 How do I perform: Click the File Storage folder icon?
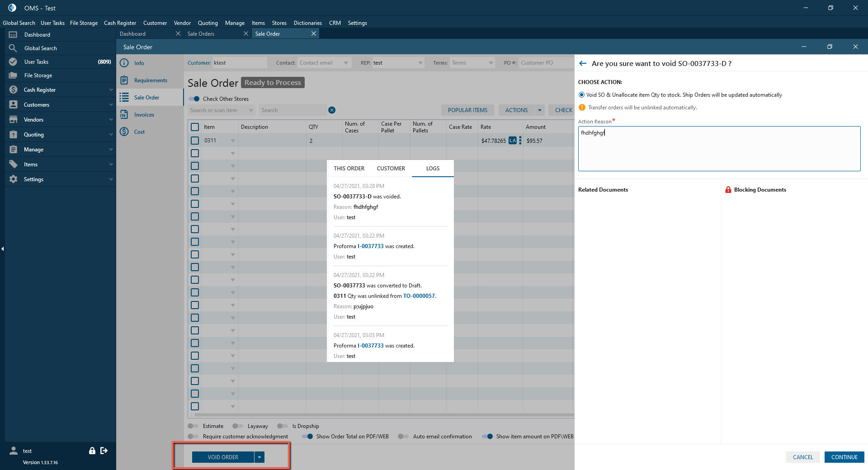point(13,75)
